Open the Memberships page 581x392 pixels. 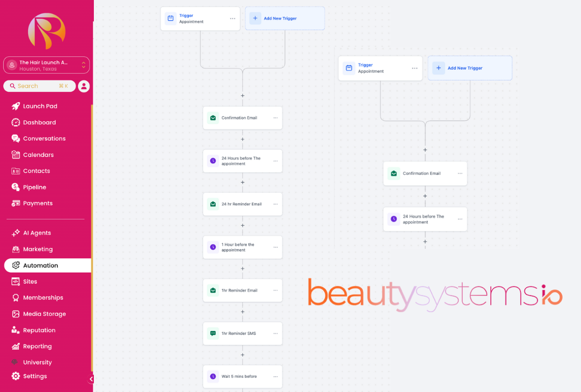43,298
